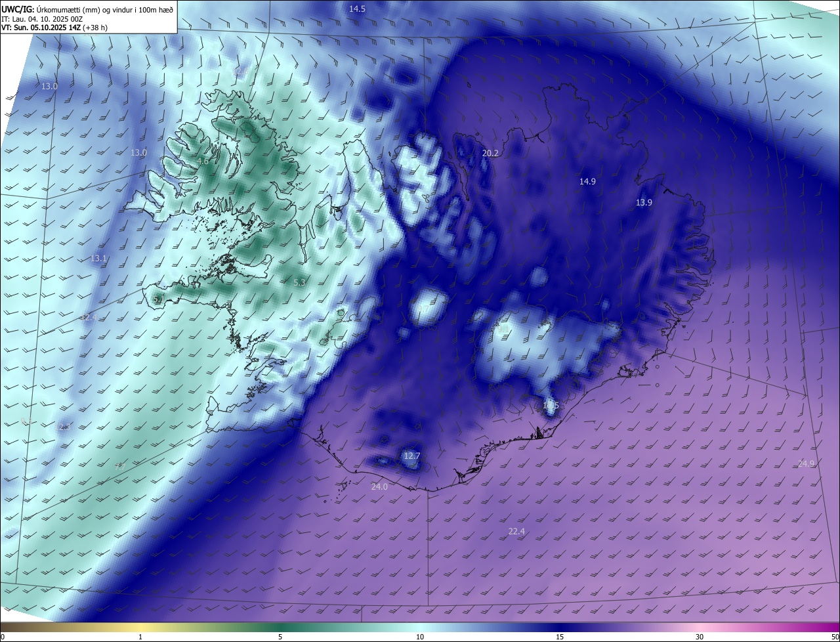840x642 pixels.
Task: Click the 5.3 value label on the map
Action: [x=299, y=282]
